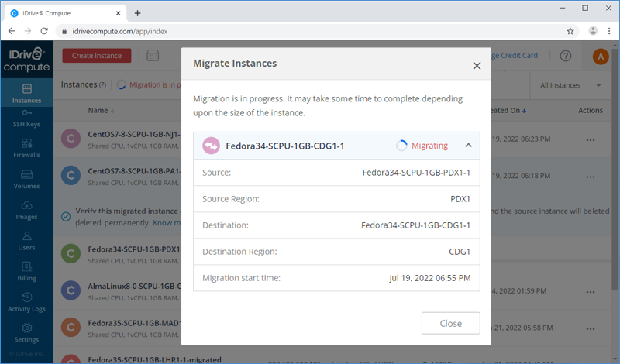
Task: Click the Source value Fedora34-SCPU-1GB-PDX1-1
Action: coord(416,173)
